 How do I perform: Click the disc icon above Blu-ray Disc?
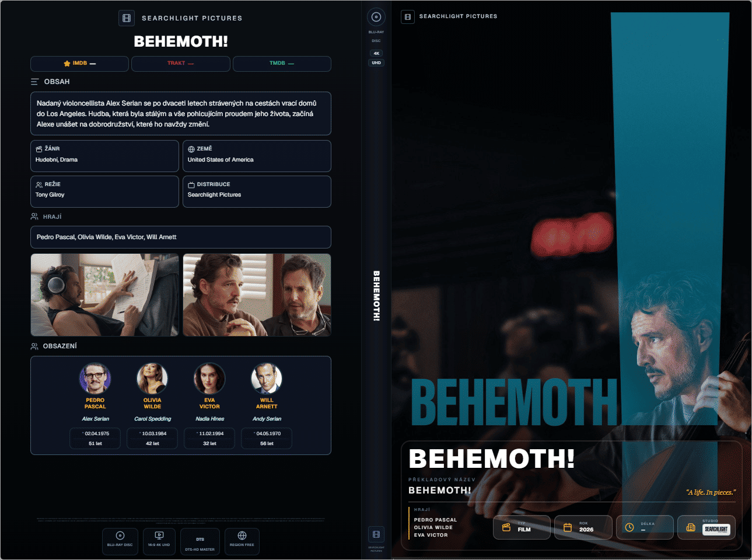(120, 535)
